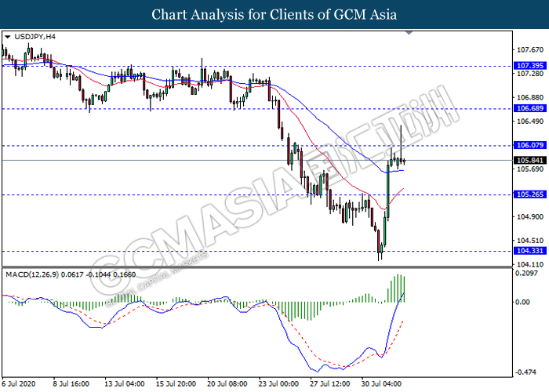Click the 107.280 price axis value
Viewport: 549px width, 392px height.
(530, 74)
